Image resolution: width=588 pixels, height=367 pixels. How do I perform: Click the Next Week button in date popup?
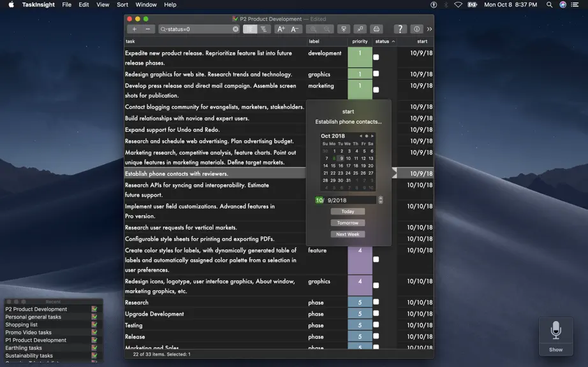click(348, 234)
